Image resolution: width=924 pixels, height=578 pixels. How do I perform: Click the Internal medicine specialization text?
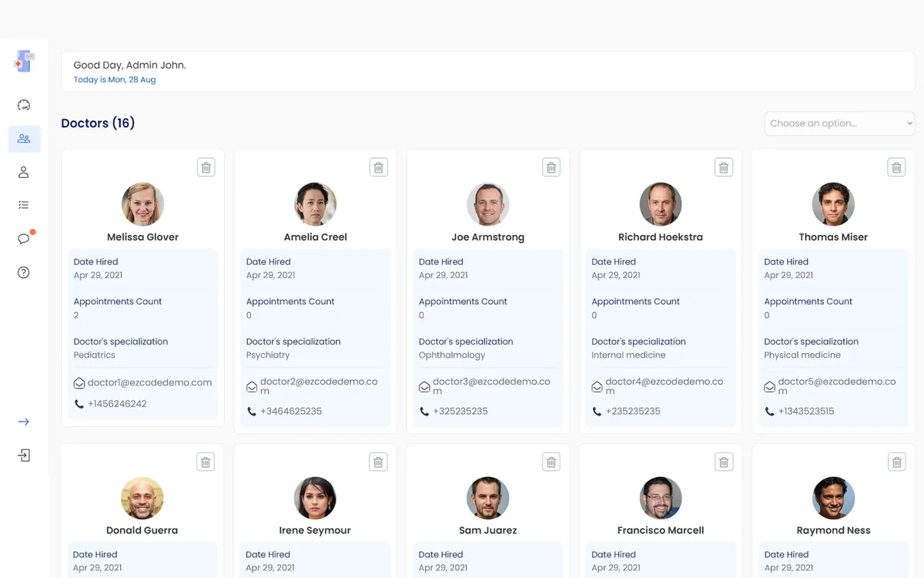pyautogui.click(x=628, y=355)
